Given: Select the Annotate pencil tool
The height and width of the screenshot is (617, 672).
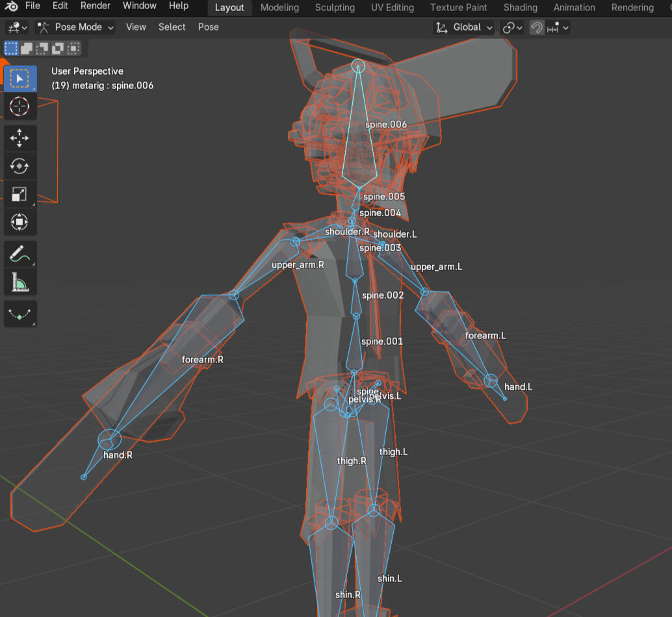Looking at the screenshot, I should [19, 254].
